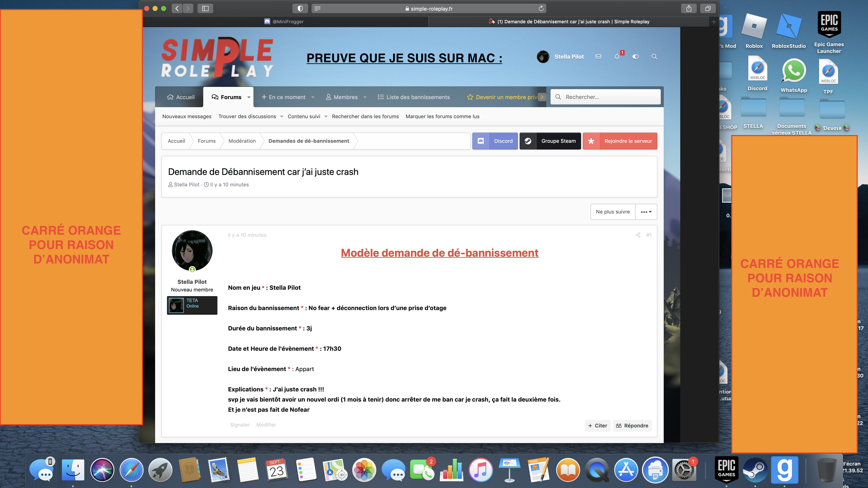Open Reader view icon in address bar
868x488 pixels.
pyautogui.click(x=317, y=8)
